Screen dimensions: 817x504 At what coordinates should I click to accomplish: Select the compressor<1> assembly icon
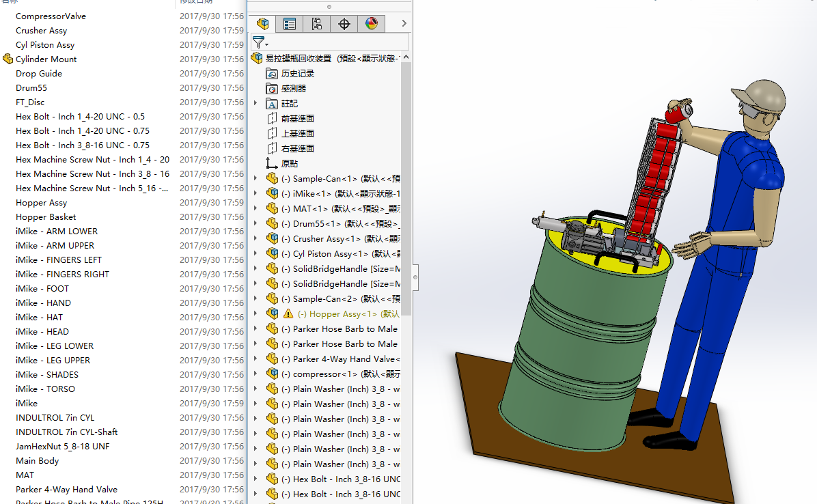pyautogui.click(x=272, y=374)
